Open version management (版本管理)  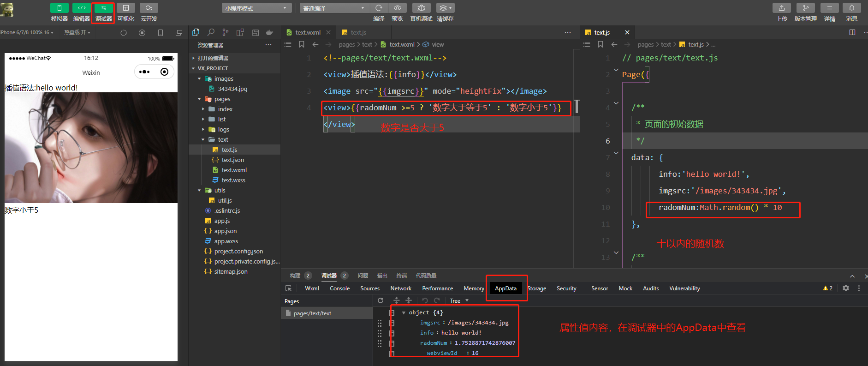(805, 8)
